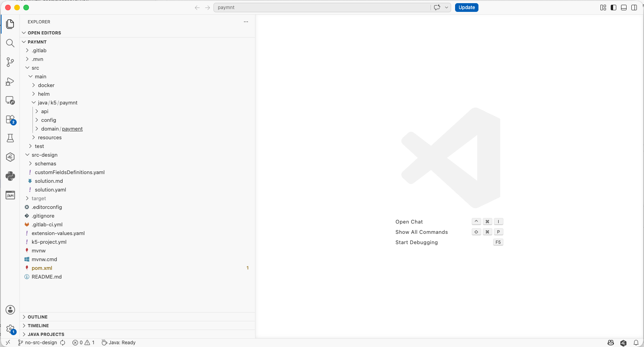Viewport: 644px width, 347px height.
Task: Open the Remote Explorer icon
Action: coord(10,100)
